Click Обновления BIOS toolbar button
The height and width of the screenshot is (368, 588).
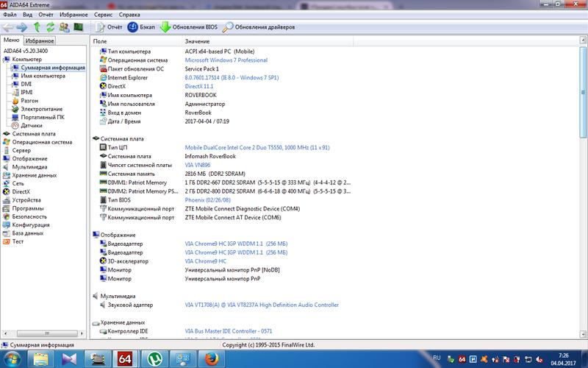(x=188, y=27)
